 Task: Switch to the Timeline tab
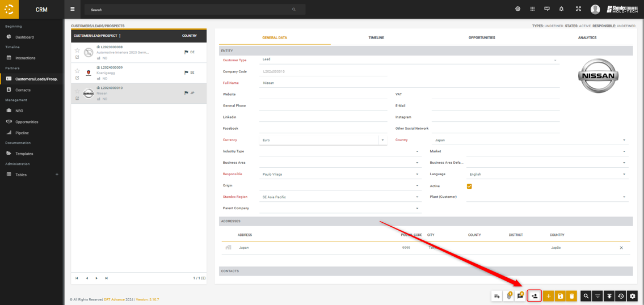[376, 37]
